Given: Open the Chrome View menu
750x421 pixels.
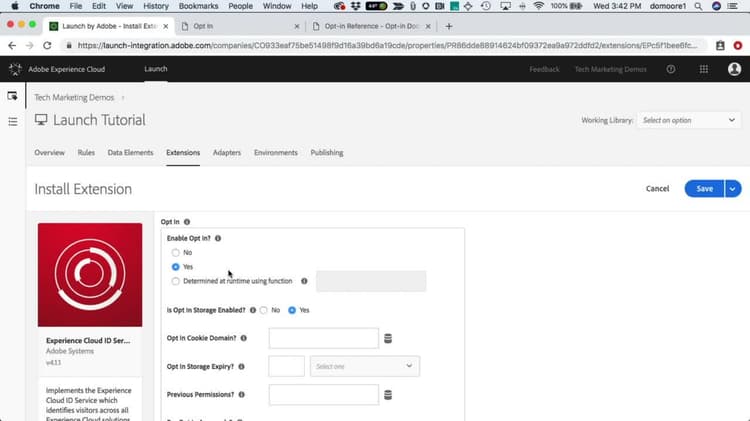Looking at the screenshot, I should (124, 6).
